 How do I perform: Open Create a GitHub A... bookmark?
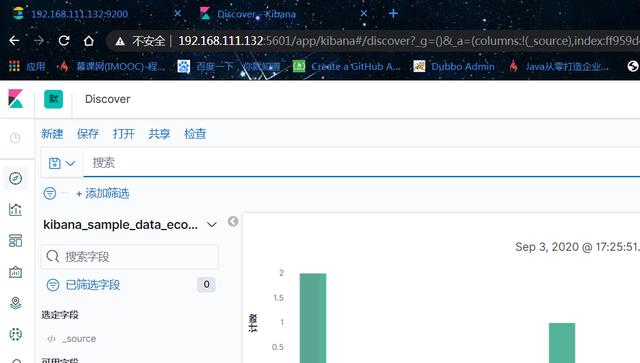[347, 66]
